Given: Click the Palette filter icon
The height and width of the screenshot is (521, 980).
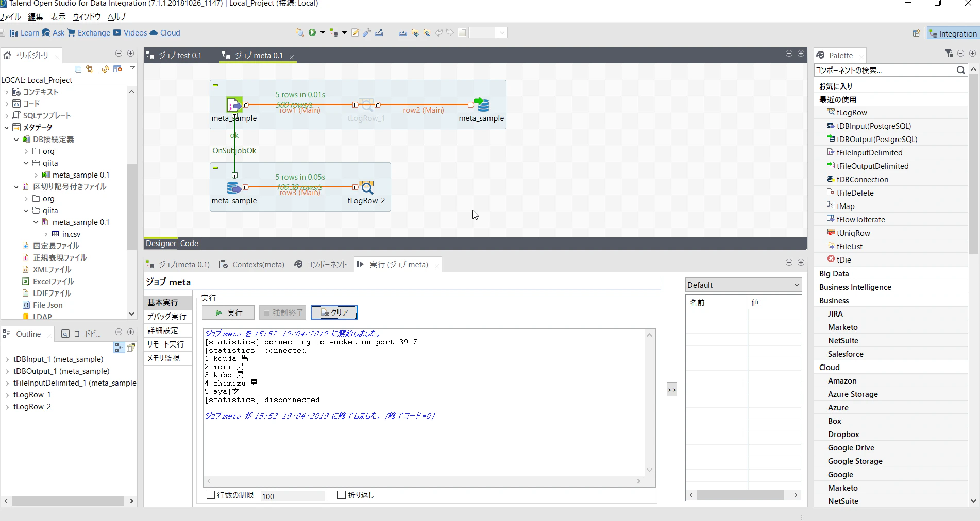Looking at the screenshot, I should point(949,54).
